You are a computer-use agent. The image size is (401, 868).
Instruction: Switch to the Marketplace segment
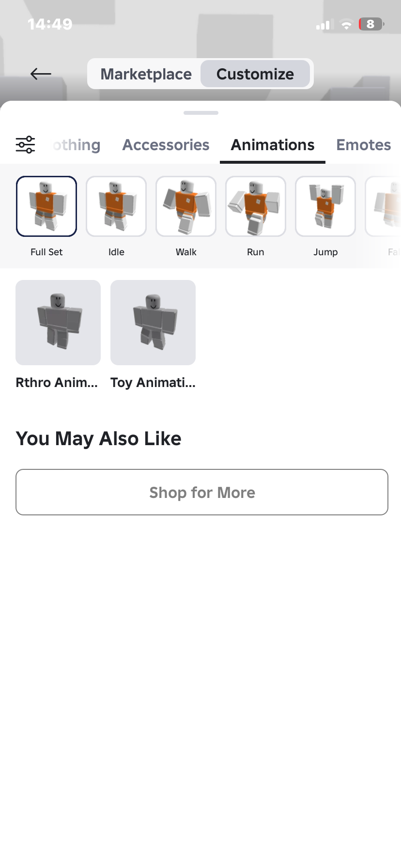pos(146,74)
